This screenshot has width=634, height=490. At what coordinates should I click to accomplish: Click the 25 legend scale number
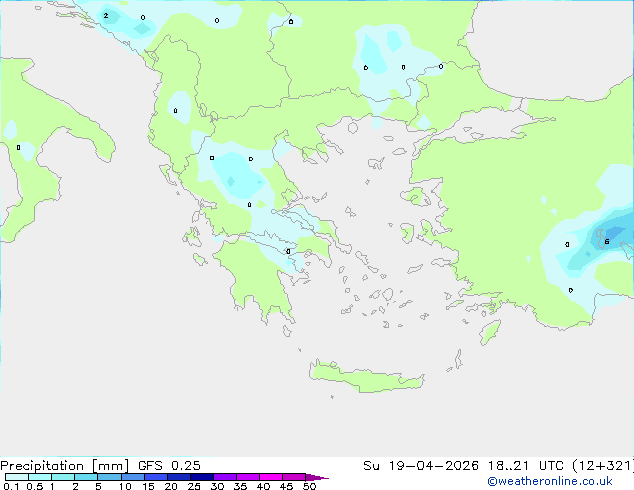point(194,486)
